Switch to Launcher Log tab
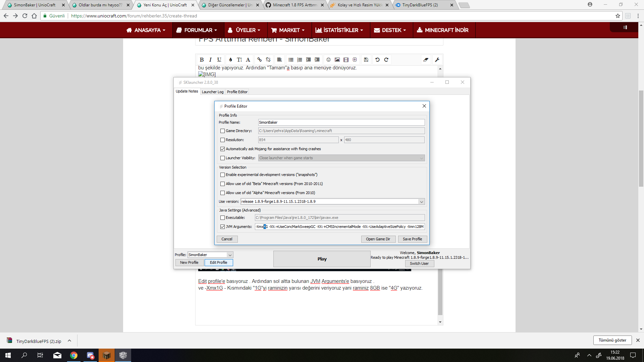644x362 pixels. click(x=213, y=92)
